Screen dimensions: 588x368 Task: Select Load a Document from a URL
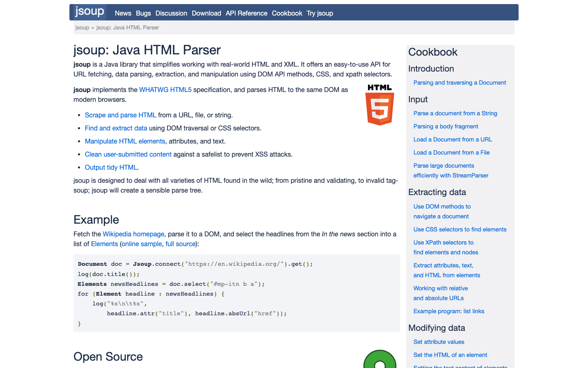(x=452, y=139)
